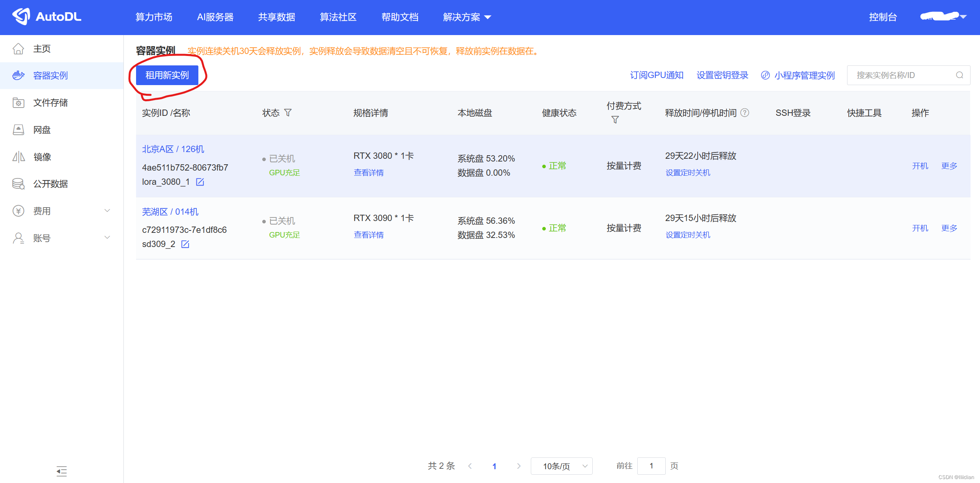
Task: Open 镜像 from the sidebar
Action: tap(42, 157)
